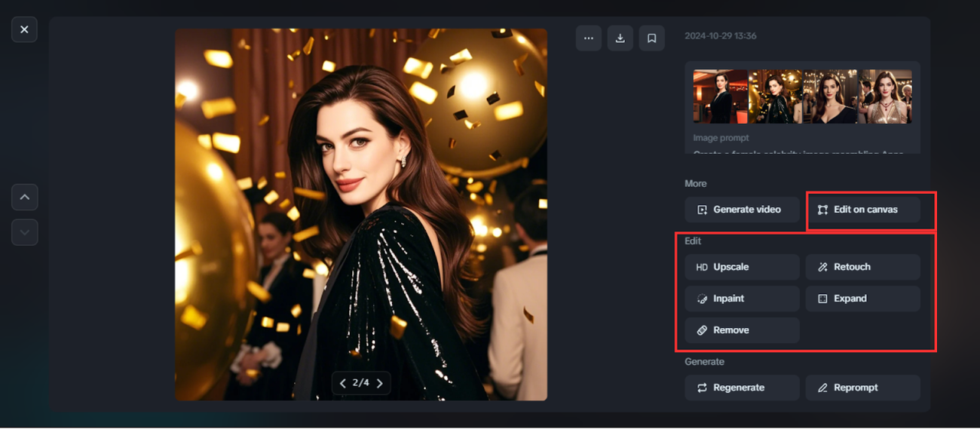Select the third thumbnail in the strip

(x=830, y=97)
